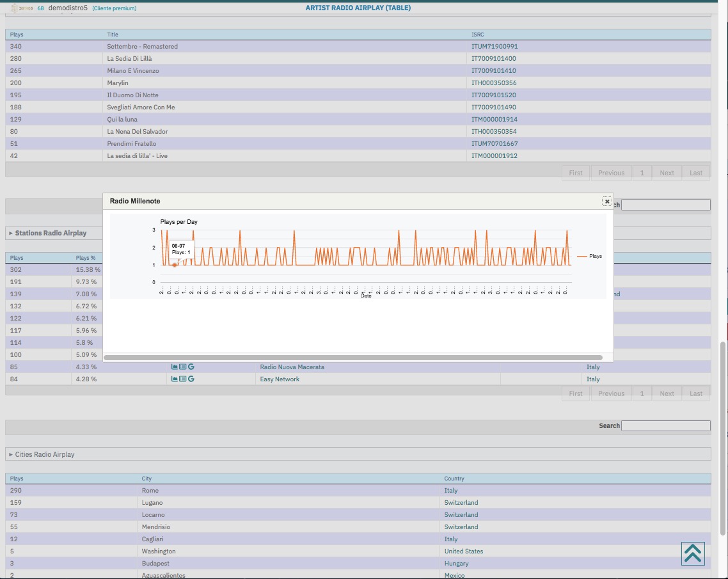Click Next under the stations table
Screen dimensions: 728x579
click(x=667, y=393)
